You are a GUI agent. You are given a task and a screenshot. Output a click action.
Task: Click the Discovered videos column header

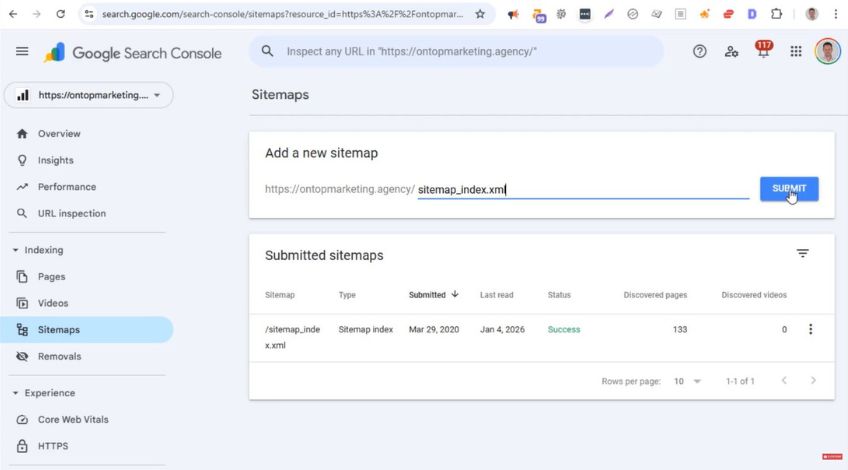point(754,295)
